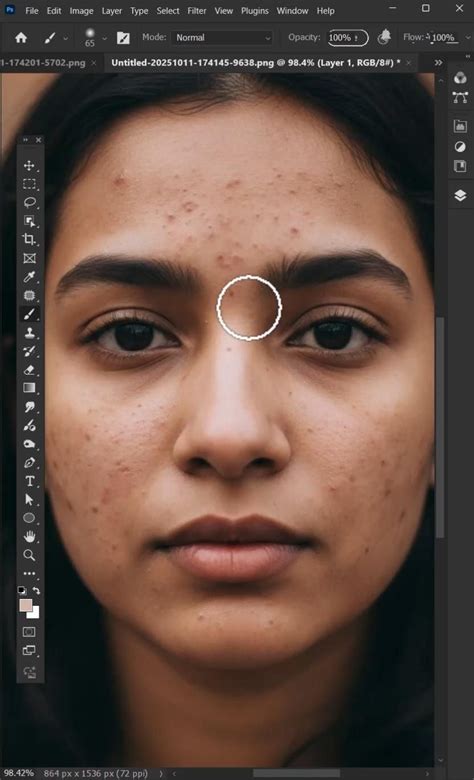Swap foreground and background colors

[x=36, y=590]
